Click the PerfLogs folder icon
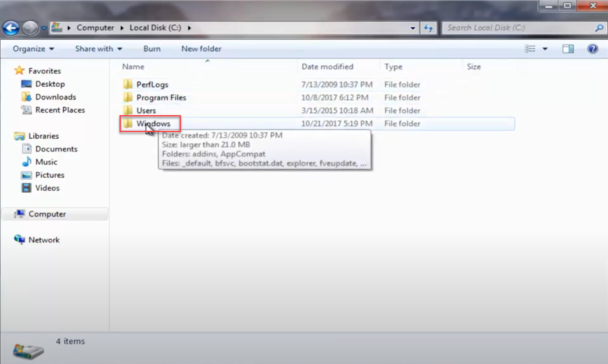The image size is (608, 364). point(128,84)
